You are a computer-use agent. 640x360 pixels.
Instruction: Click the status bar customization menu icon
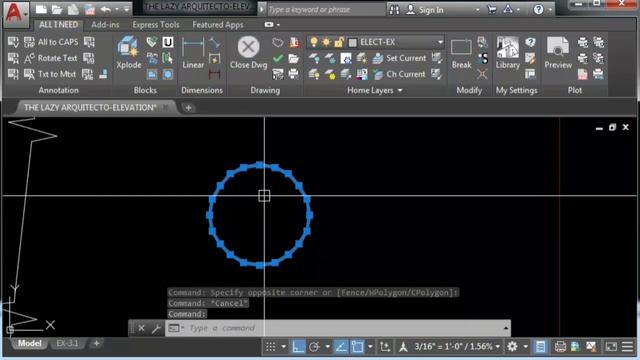(627, 347)
